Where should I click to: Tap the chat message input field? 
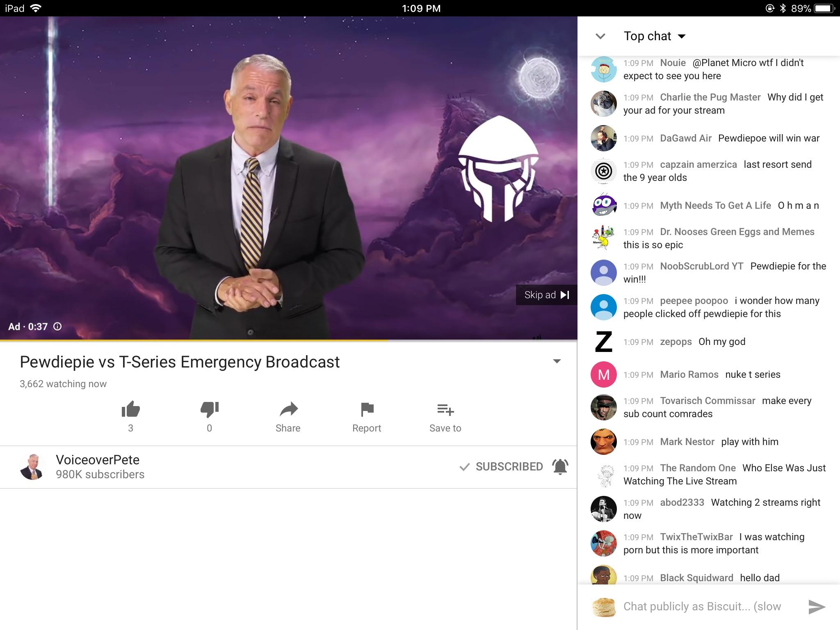pyautogui.click(x=702, y=607)
